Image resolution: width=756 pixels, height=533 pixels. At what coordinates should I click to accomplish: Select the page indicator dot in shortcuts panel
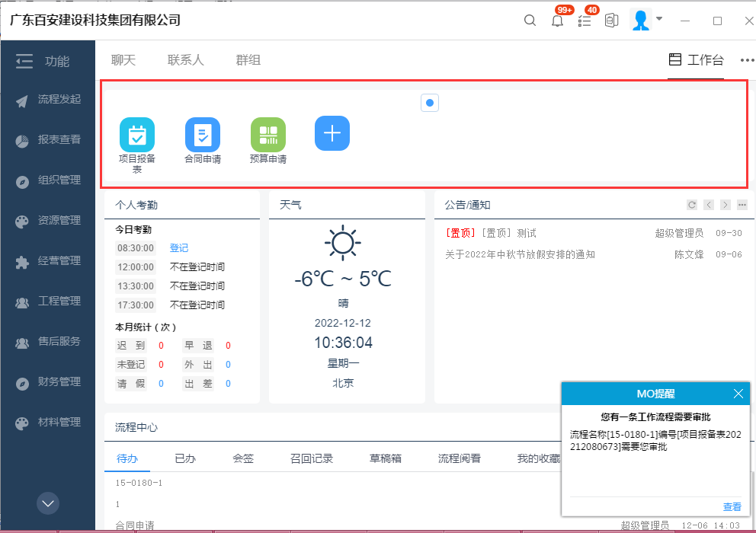tap(430, 103)
